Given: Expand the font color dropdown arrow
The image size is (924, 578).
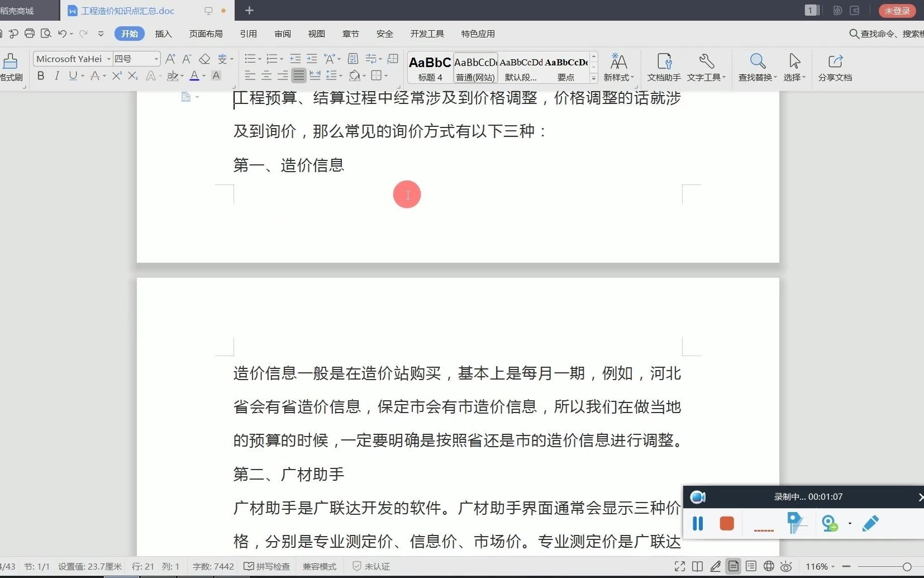Looking at the screenshot, I should [x=204, y=75].
